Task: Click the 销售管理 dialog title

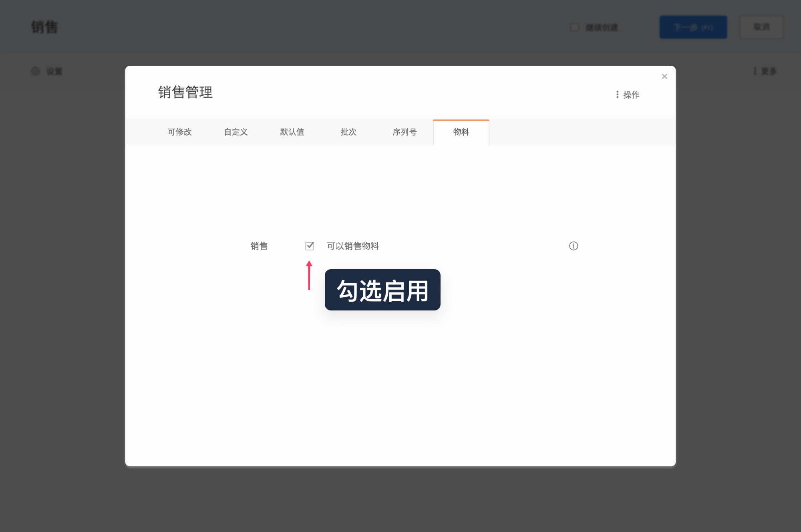Action: pyautogui.click(x=185, y=93)
